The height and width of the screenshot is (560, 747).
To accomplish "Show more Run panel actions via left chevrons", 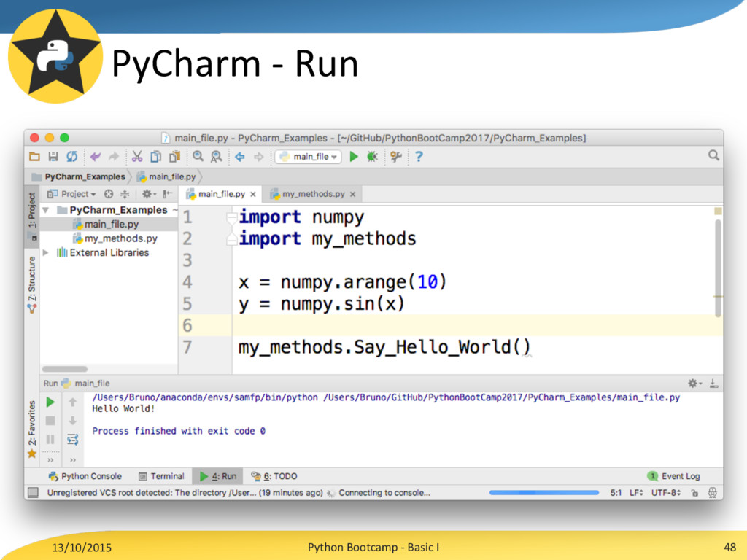I will pos(50,460).
